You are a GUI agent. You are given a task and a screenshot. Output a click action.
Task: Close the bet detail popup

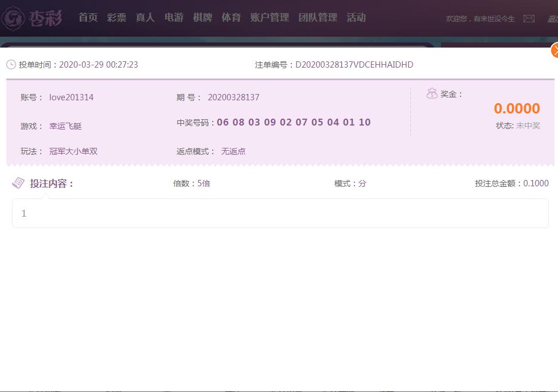[x=555, y=50]
